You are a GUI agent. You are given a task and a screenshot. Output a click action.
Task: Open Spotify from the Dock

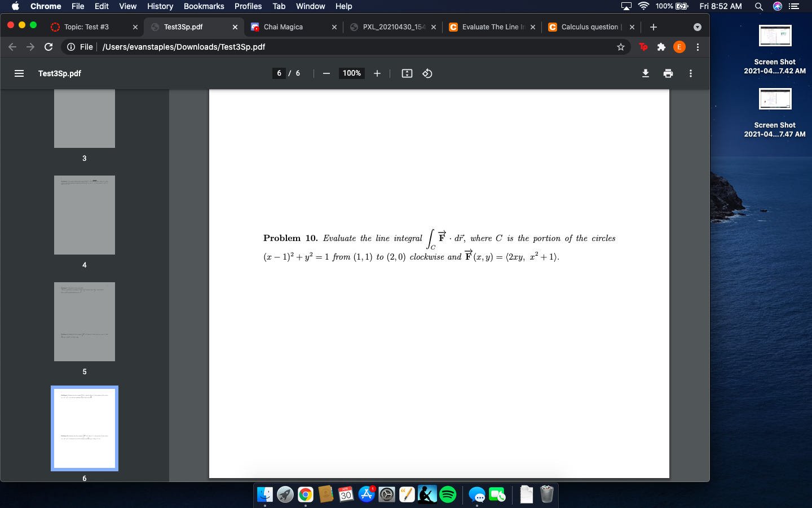pyautogui.click(x=447, y=494)
